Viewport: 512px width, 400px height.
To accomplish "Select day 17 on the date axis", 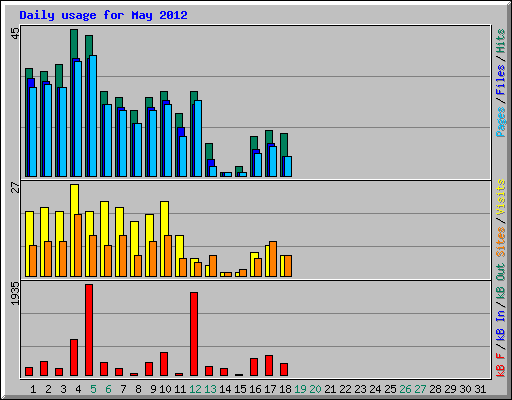I will click(x=270, y=389).
